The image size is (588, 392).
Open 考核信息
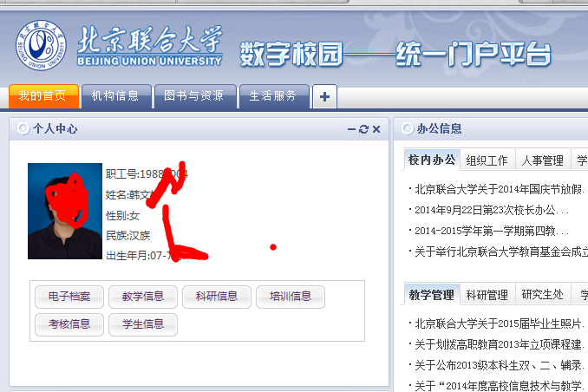pyautogui.click(x=69, y=324)
